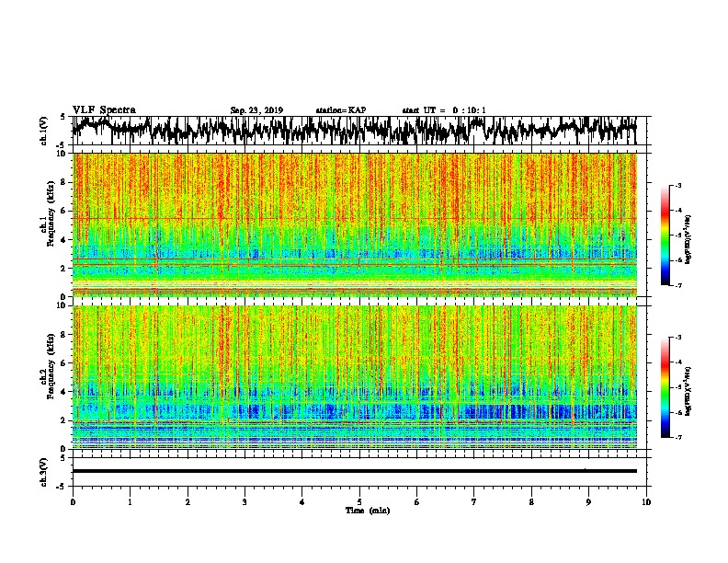Screen dimensions: 728x563
Task: Click the ch.3 flat voltage trace
Action: coord(354,471)
